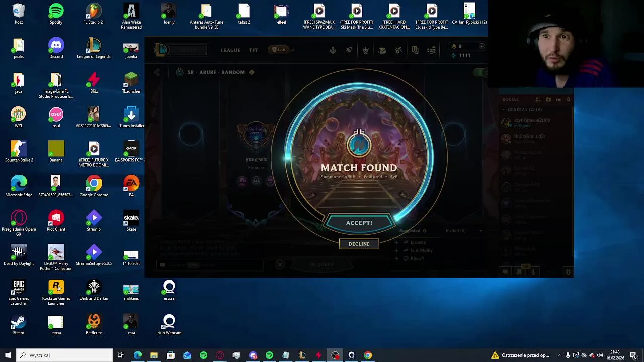Select the peaks file on desktop
The image size is (644, 362).
pos(19,49)
